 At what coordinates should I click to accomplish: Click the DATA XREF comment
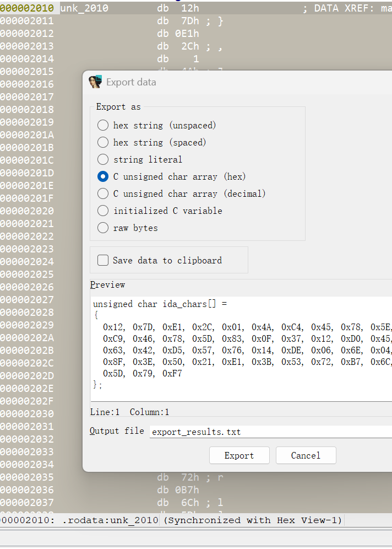[x=347, y=8]
